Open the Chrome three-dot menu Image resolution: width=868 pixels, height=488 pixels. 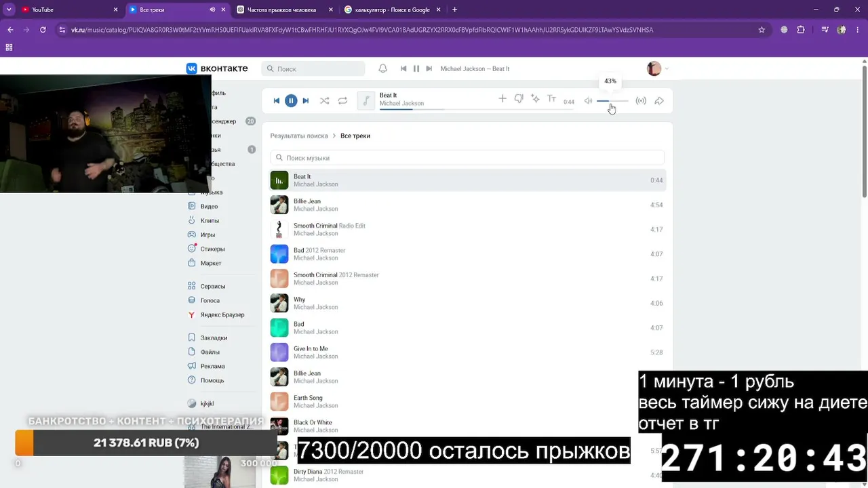coord(858,30)
